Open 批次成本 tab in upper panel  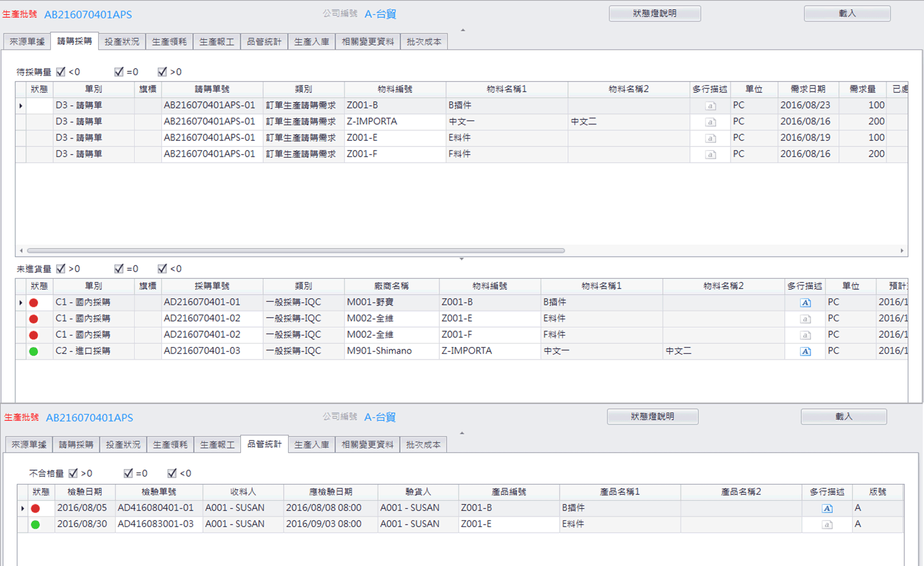click(424, 41)
